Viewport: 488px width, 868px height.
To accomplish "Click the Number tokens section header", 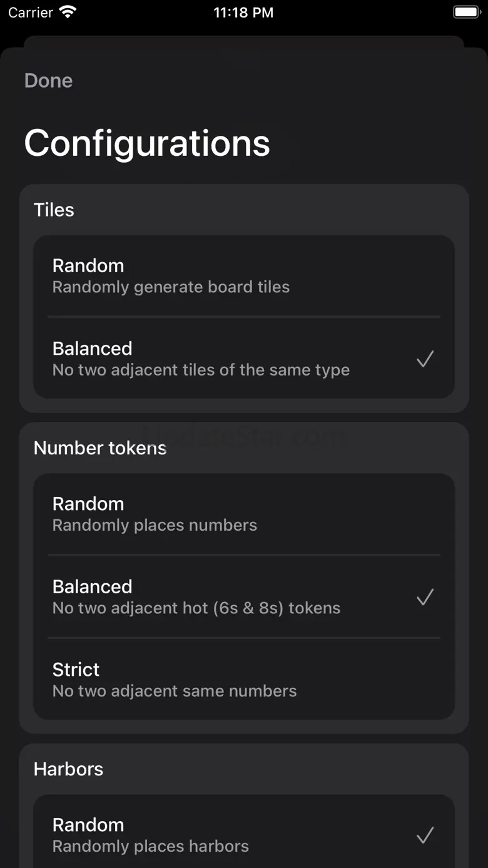I will point(100,448).
